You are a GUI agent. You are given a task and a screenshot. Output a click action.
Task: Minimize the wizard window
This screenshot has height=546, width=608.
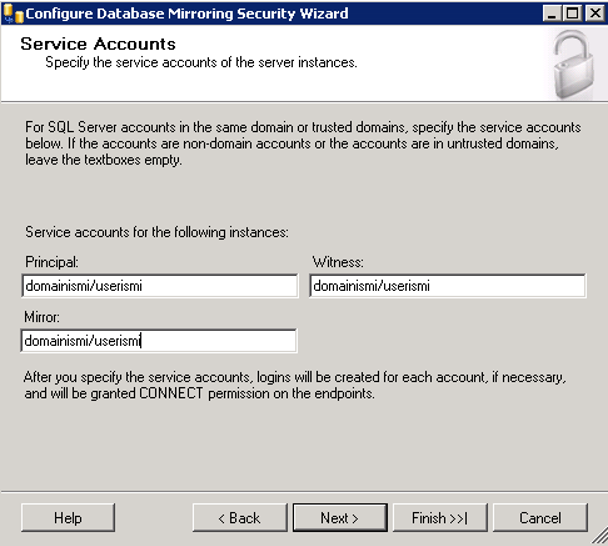point(552,14)
